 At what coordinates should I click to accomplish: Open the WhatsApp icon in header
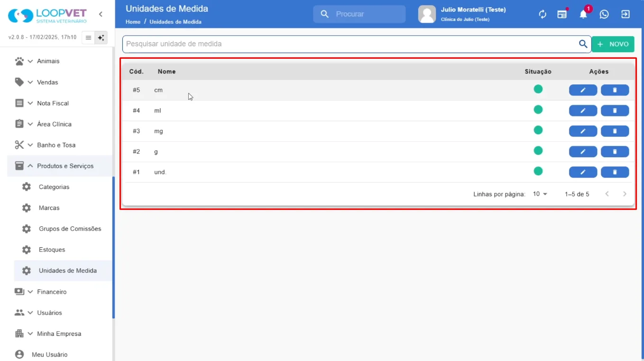tap(604, 14)
